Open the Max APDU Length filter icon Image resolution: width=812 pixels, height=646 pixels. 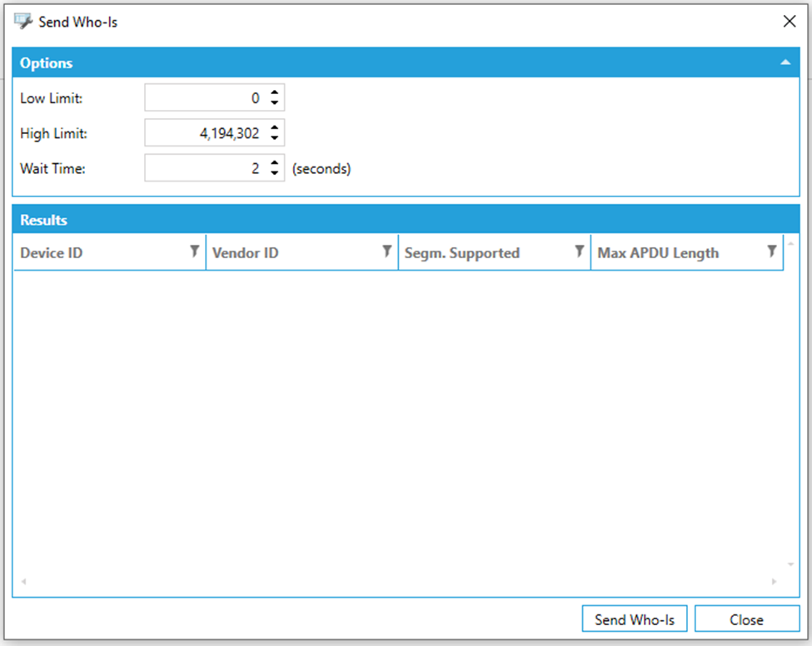click(x=771, y=252)
